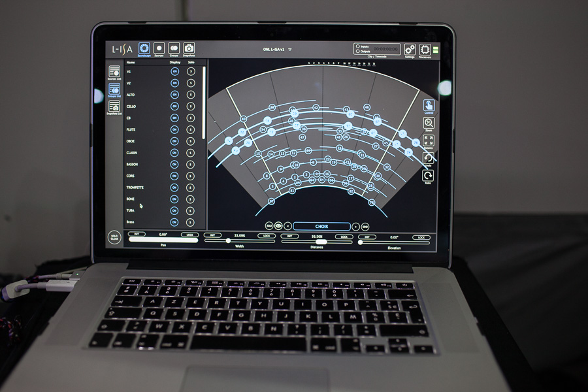The image size is (588, 392).
Task: Go to previous group arrow before CHOIR
Action: pyautogui.click(x=287, y=226)
